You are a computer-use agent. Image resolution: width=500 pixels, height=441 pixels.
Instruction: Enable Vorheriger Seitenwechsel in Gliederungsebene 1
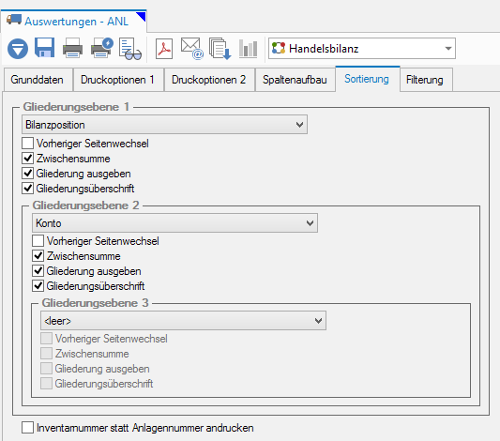pyautogui.click(x=28, y=143)
